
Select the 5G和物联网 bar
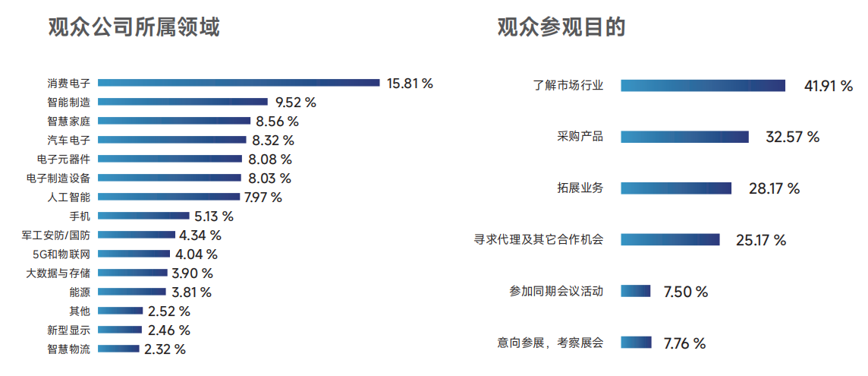click(134, 254)
